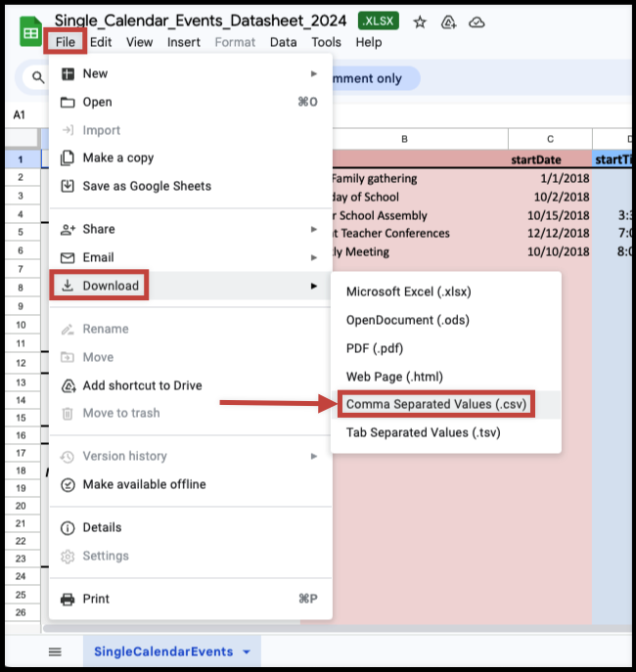Open the Google Sheets home icon
636x672 pixels.
pyautogui.click(x=30, y=31)
